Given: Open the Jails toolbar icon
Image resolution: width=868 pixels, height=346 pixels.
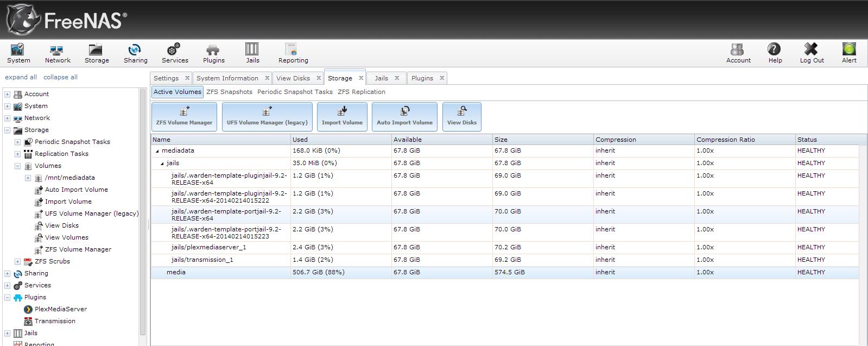Looking at the screenshot, I should pos(252,53).
